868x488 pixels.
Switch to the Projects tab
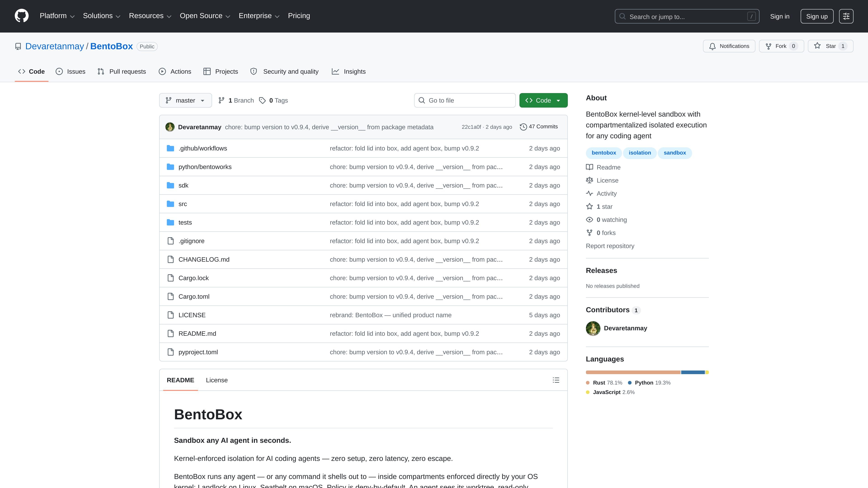221,71
